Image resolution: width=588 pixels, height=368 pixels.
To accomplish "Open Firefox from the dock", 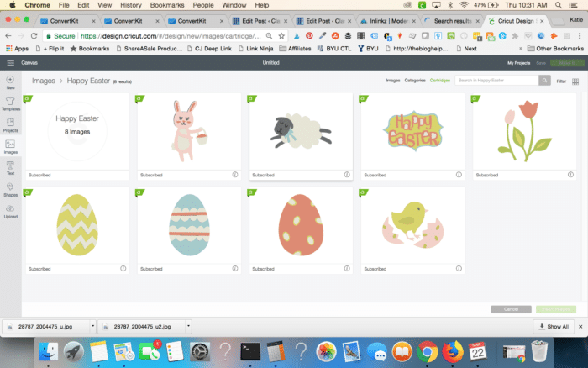I will coord(452,352).
